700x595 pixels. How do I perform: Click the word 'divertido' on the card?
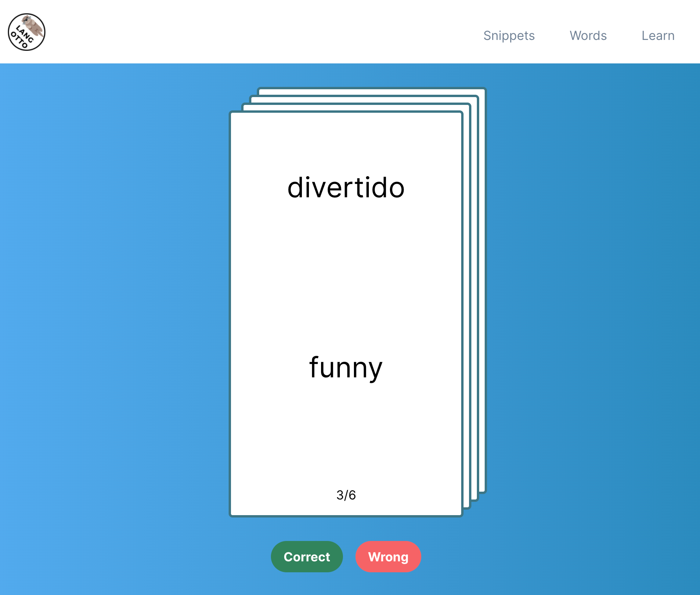[346, 188]
